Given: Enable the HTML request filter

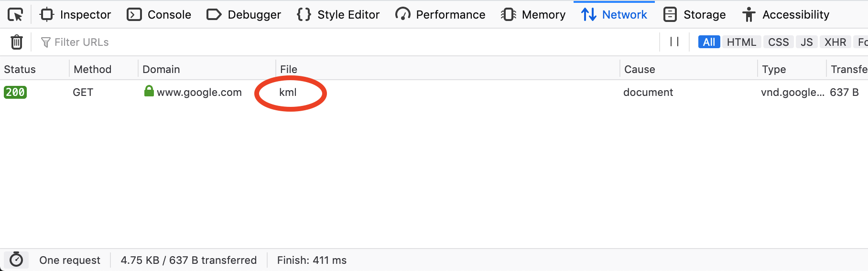Looking at the screenshot, I should [741, 42].
